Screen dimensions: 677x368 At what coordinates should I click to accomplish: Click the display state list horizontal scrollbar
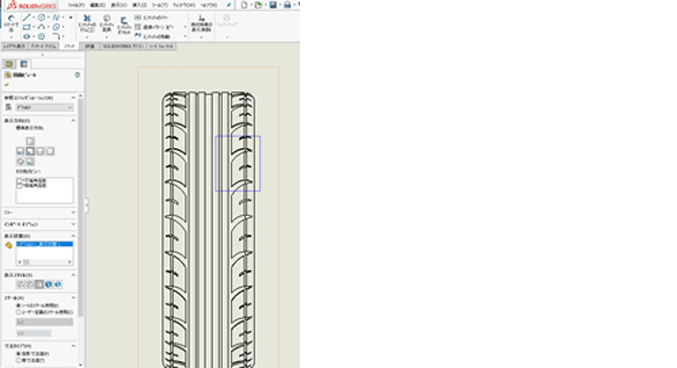(x=44, y=262)
